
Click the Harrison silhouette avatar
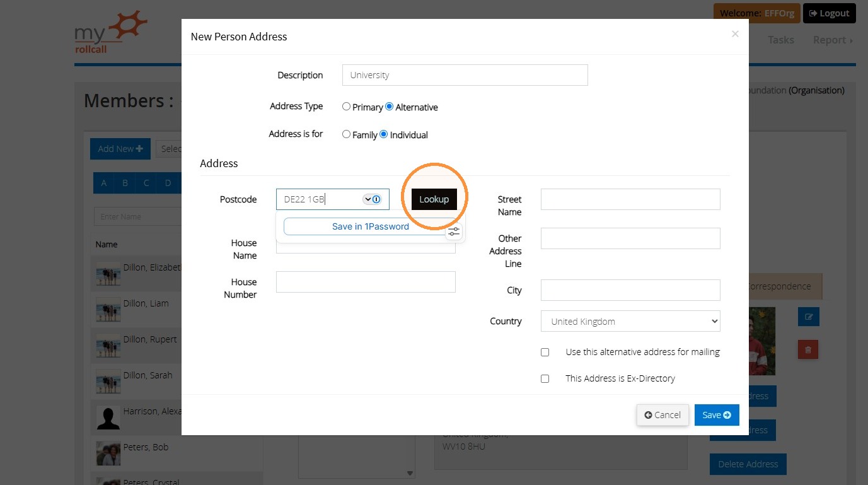[x=108, y=418]
